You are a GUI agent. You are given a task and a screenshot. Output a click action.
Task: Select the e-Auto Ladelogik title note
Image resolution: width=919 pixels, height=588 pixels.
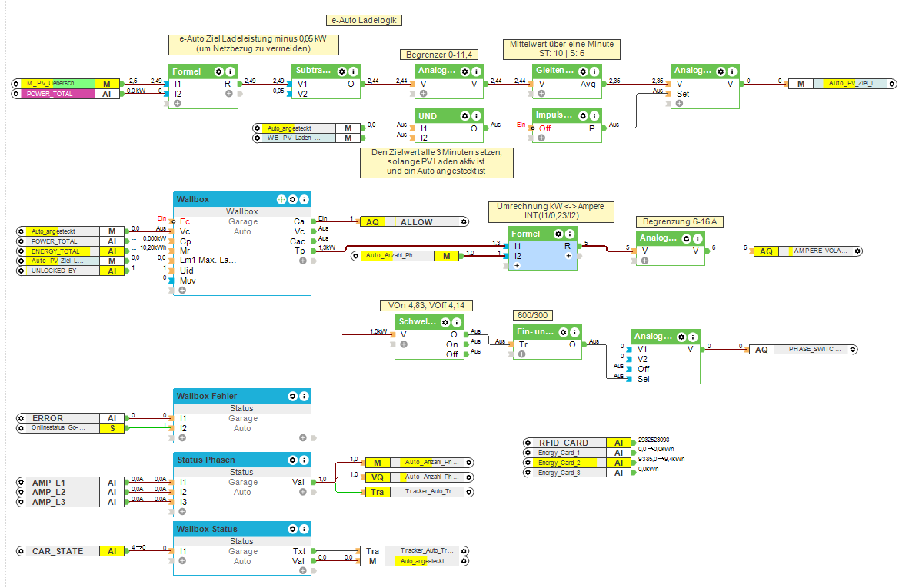coord(364,21)
